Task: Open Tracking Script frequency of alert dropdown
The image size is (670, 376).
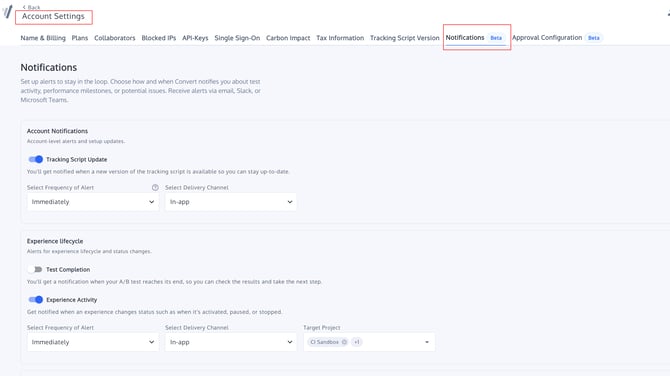Action: click(x=93, y=202)
